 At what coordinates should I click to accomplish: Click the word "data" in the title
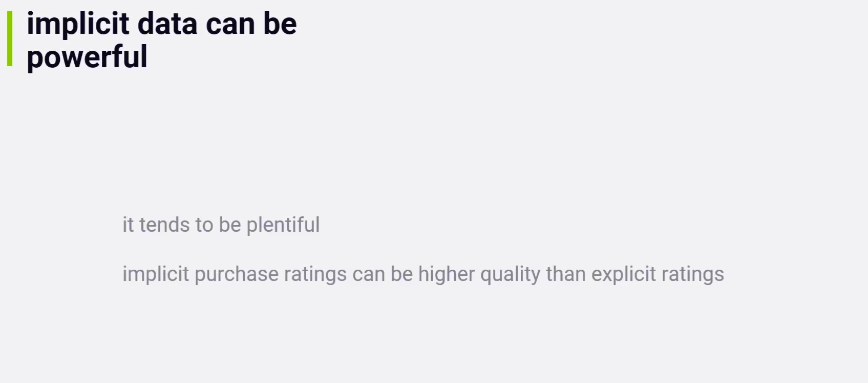167,24
